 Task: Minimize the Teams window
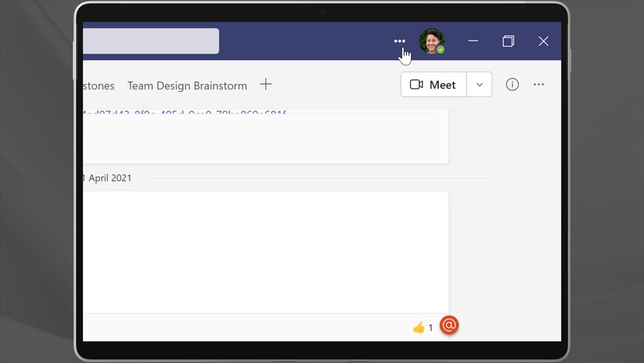click(473, 41)
